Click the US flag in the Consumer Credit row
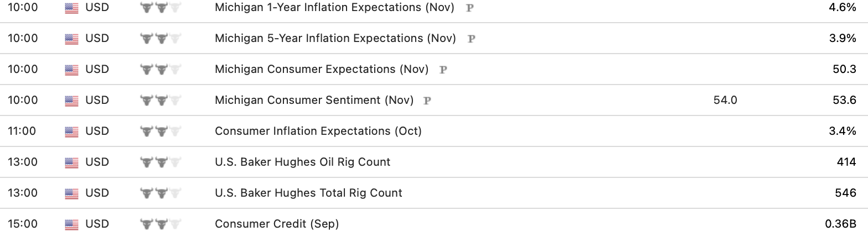868x242 pixels. tap(71, 224)
